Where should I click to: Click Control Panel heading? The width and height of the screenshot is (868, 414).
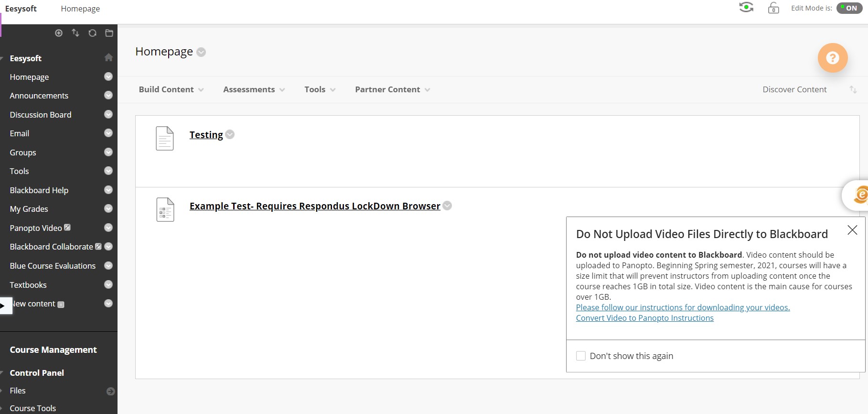click(x=37, y=373)
